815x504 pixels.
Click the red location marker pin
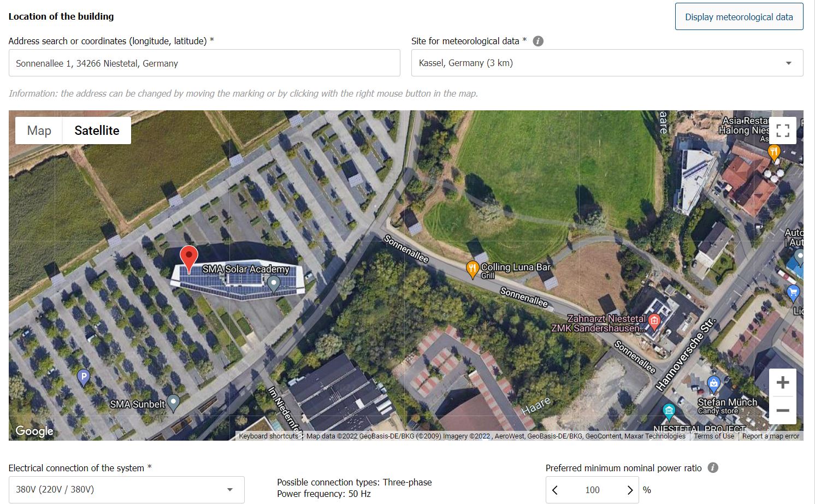[x=189, y=258]
